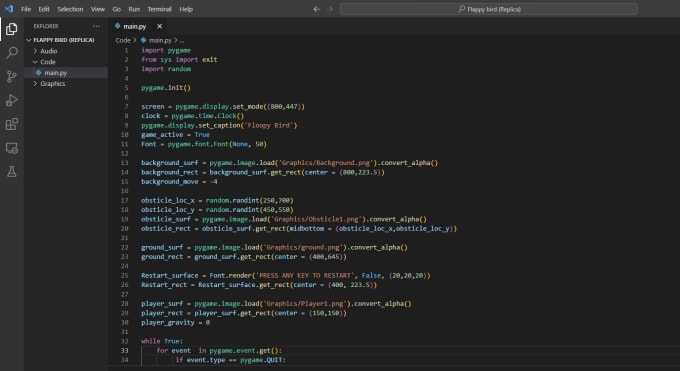Open the File menu
The height and width of the screenshot is (371, 680).
click(26, 9)
